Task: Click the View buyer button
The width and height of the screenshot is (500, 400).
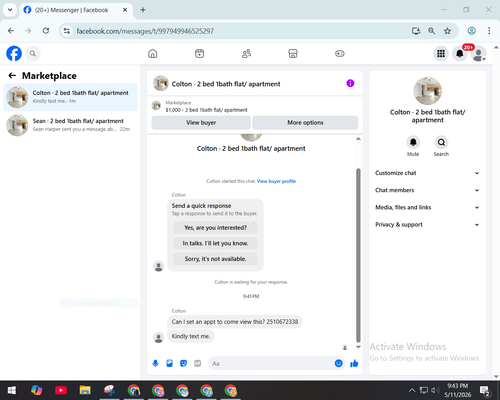Action: 201,123
